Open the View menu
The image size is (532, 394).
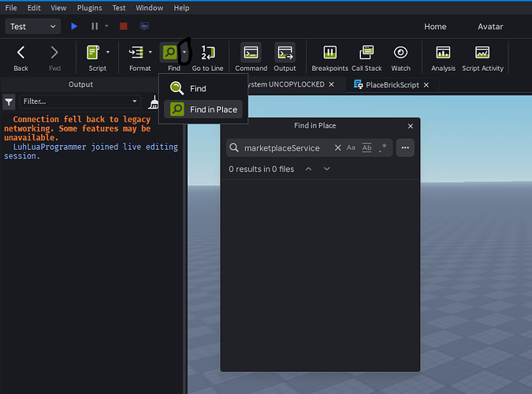coord(58,8)
